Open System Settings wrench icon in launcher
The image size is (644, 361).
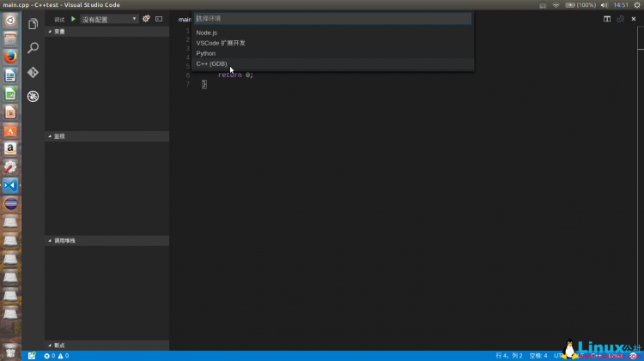[x=10, y=167]
